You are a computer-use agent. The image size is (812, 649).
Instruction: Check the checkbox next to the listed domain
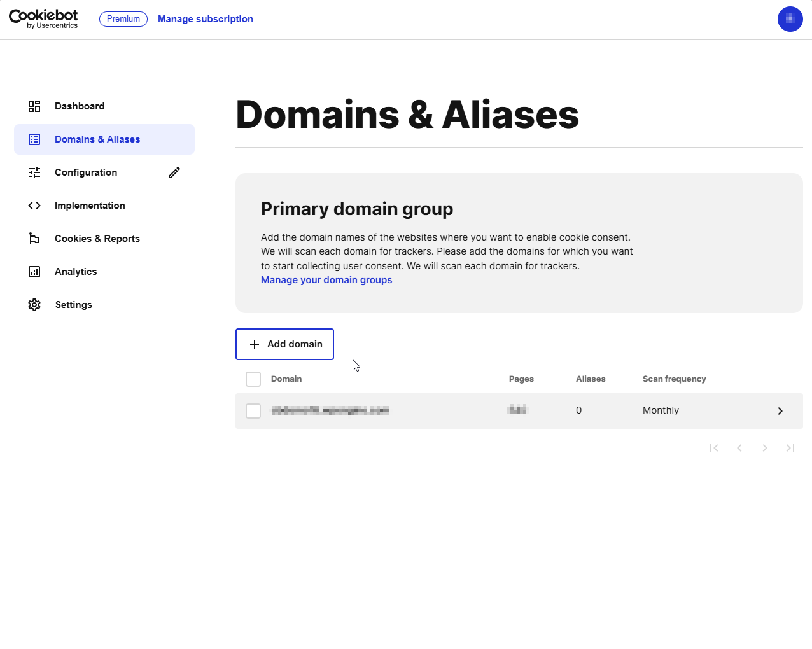(x=253, y=410)
